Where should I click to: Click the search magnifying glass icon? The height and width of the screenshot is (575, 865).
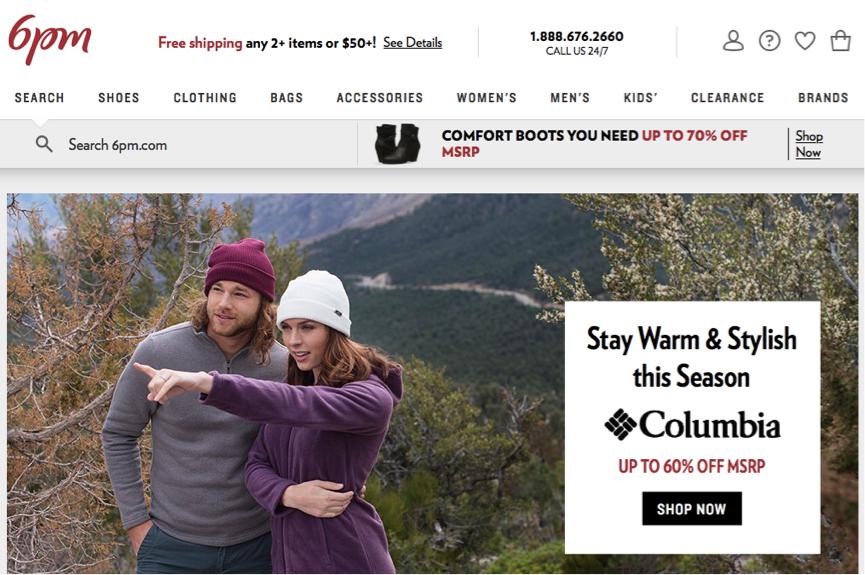point(44,145)
